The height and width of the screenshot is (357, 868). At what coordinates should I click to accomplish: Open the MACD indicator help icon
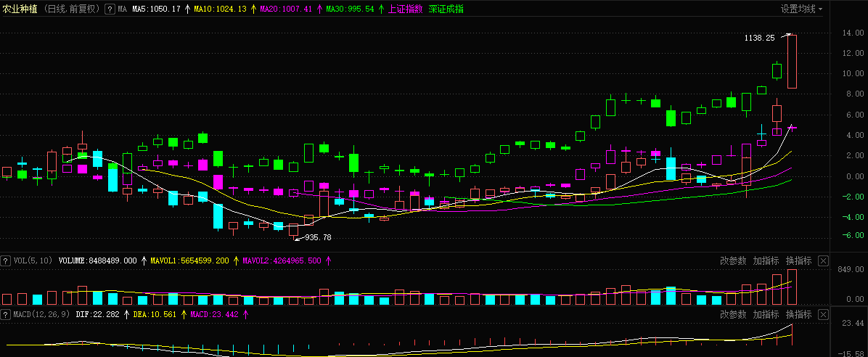tap(5, 314)
